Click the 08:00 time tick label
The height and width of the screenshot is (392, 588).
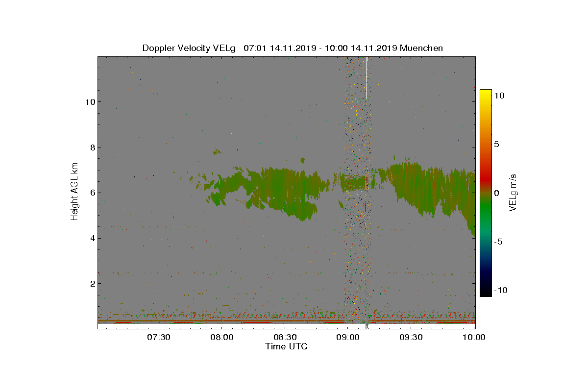221,337
